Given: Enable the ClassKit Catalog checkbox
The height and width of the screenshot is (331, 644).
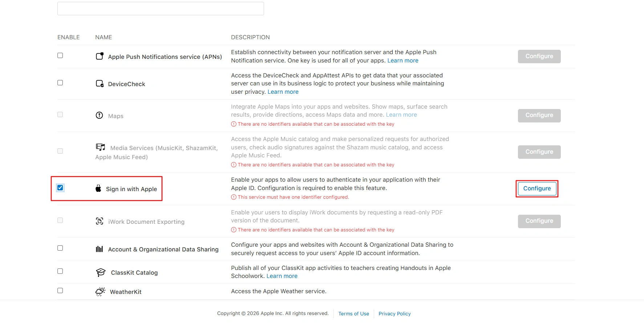Looking at the screenshot, I should (x=60, y=271).
